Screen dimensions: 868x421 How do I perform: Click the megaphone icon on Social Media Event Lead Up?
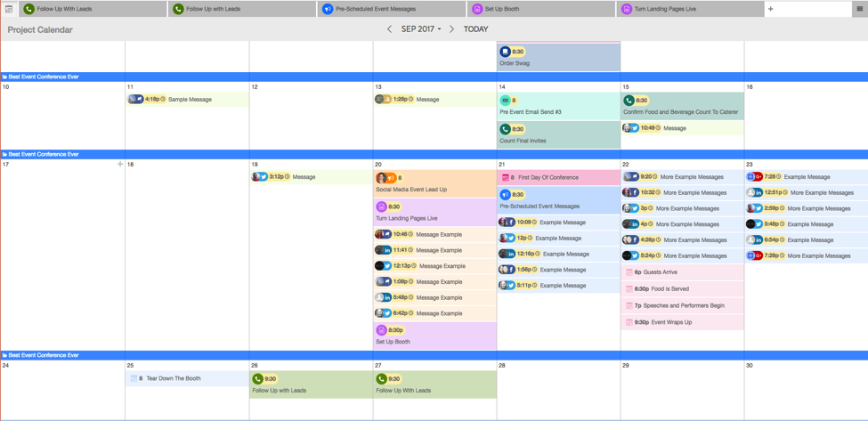pyautogui.click(x=391, y=178)
